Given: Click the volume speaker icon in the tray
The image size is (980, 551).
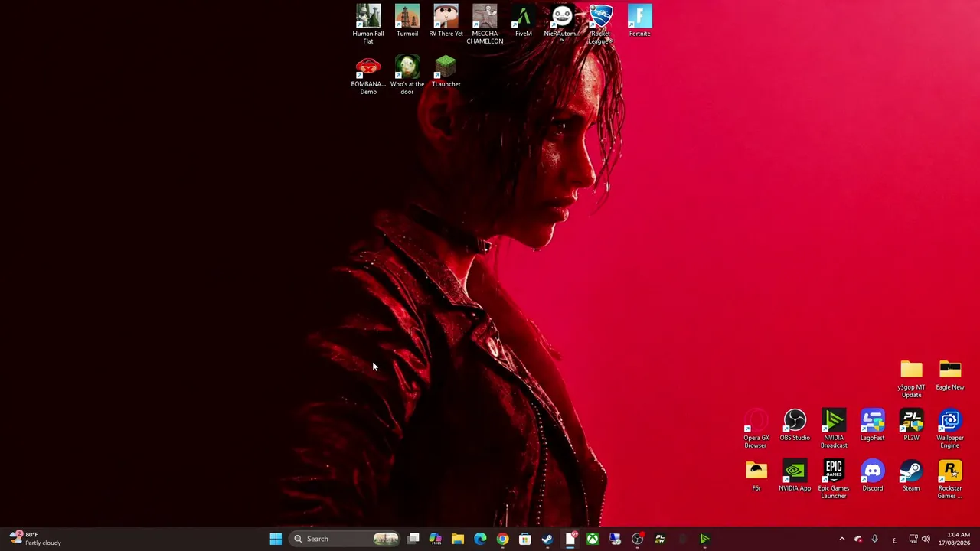Looking at the screenshot, I should (x=926, y=539).
